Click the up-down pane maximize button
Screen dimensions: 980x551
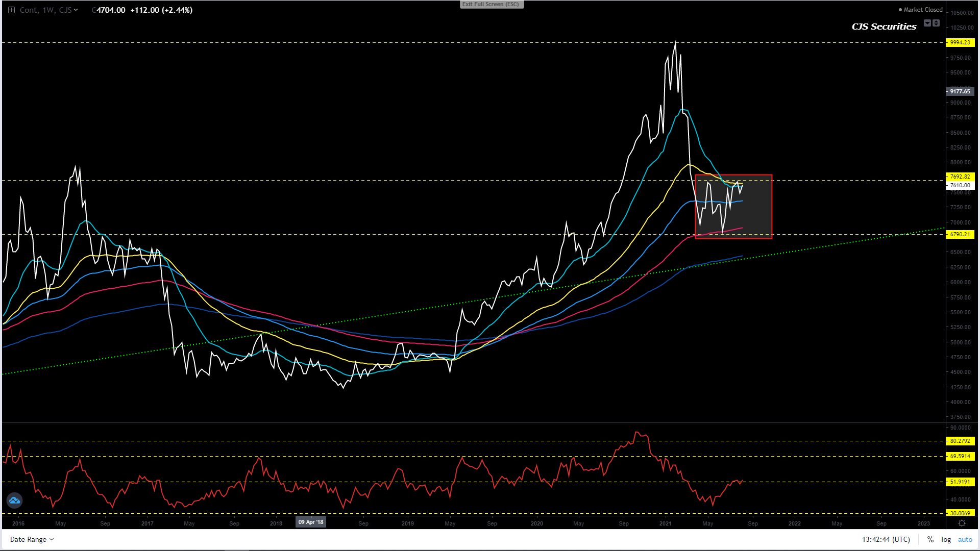pos(936,23)
